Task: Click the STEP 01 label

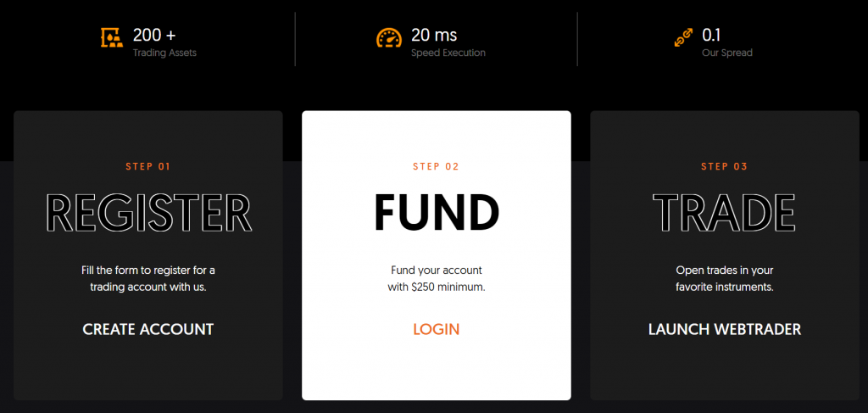Action: tap(148, 166)
